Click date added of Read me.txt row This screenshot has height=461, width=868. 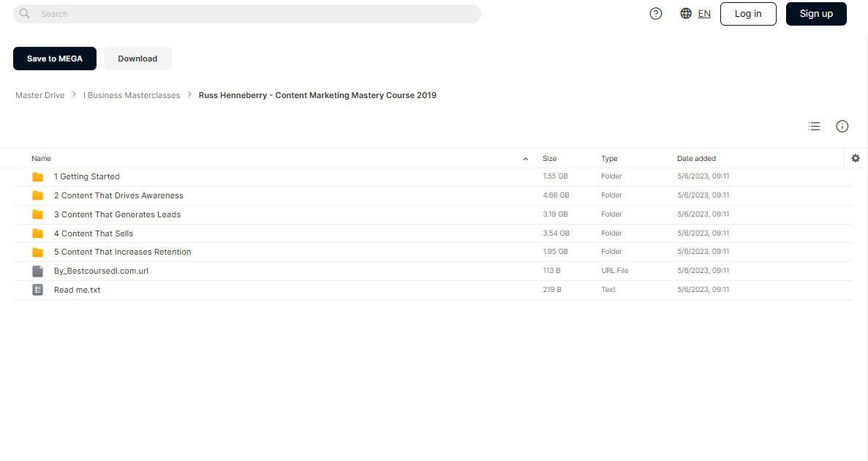[703, 289]
